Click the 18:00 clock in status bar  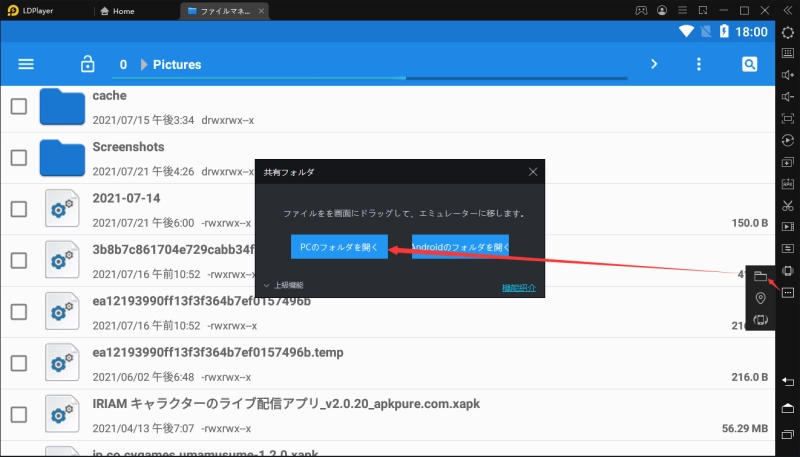coord(751,32)
